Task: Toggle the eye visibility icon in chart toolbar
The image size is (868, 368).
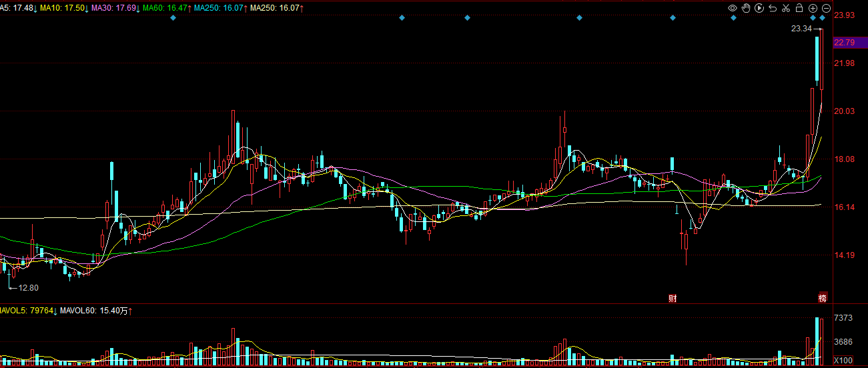Action: coord(733,8)
